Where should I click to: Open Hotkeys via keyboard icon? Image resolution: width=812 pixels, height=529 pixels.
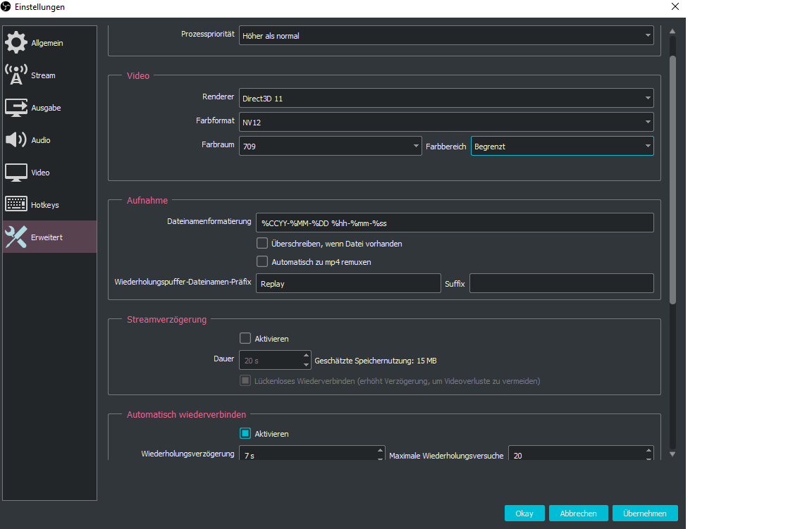click(x=16, y=205)
